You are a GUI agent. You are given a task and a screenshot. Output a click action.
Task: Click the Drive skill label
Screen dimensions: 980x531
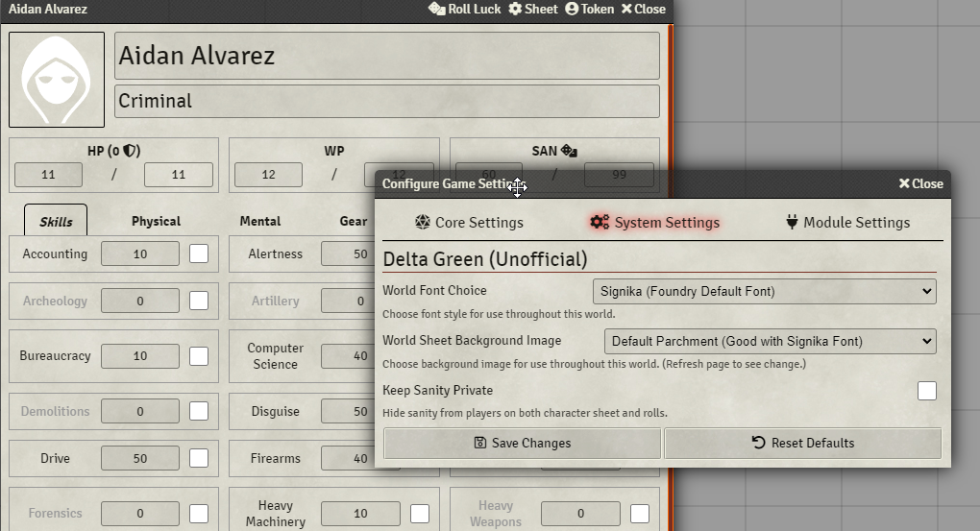[x=55, y=458]
